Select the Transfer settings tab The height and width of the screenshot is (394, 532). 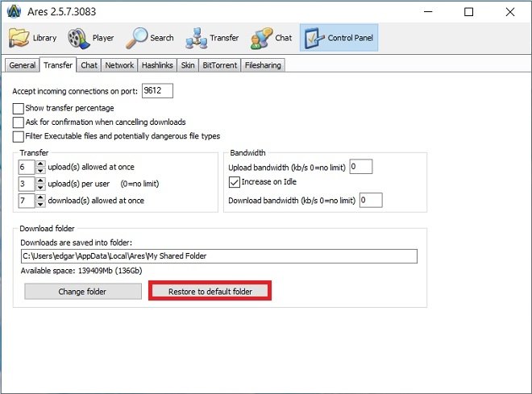coord(58,64)
